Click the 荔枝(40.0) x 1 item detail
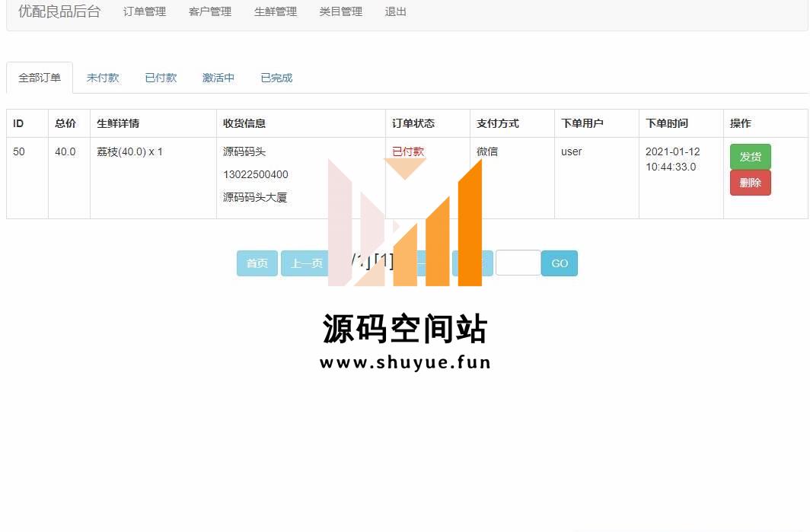 pos(129,152)
